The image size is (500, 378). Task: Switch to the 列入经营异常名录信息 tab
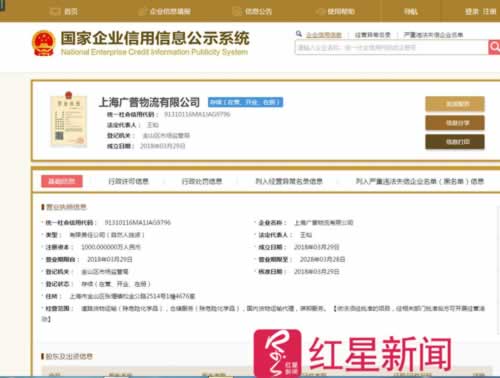(289, 181)
